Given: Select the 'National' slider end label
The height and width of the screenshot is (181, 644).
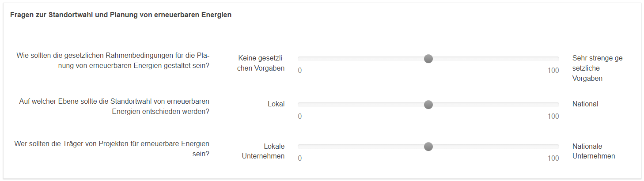Looking at the screenshot, I should (585, 104).
